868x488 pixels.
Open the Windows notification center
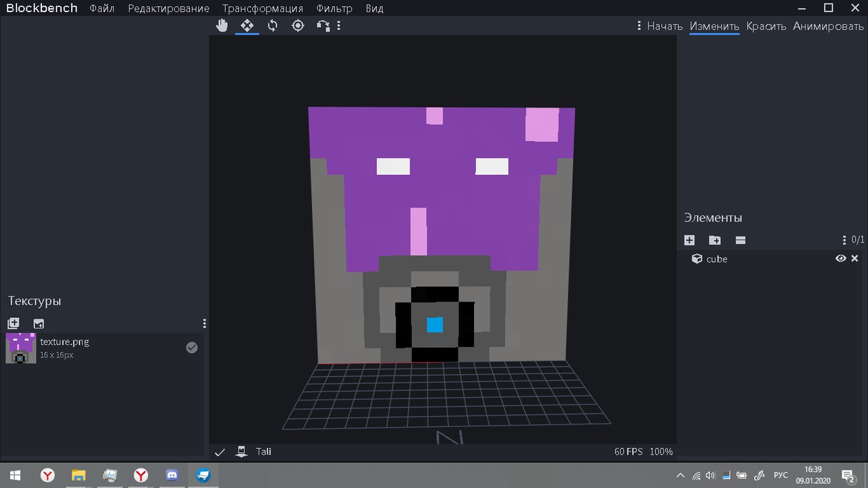point(848,476)
